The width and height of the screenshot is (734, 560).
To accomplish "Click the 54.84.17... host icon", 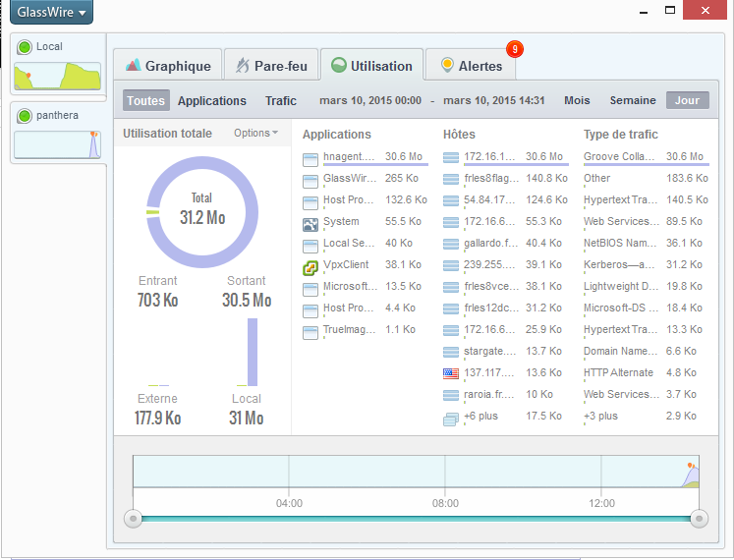I will pos(451,200).
